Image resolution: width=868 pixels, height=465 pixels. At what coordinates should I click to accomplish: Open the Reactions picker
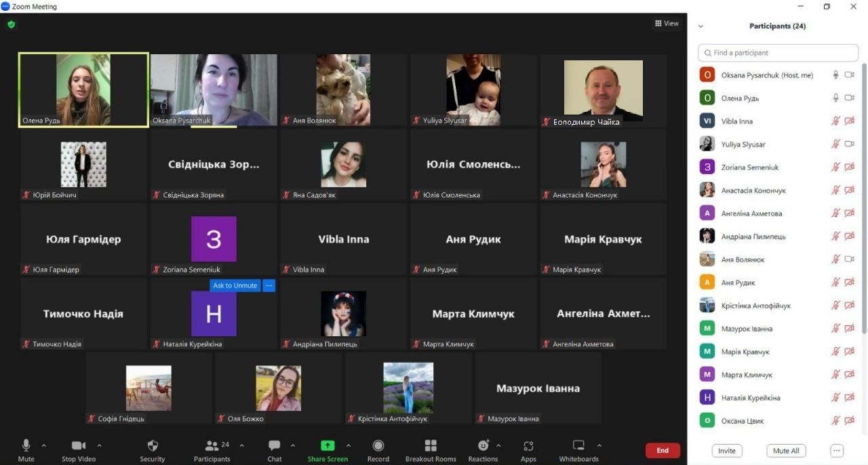click(483, 449)
